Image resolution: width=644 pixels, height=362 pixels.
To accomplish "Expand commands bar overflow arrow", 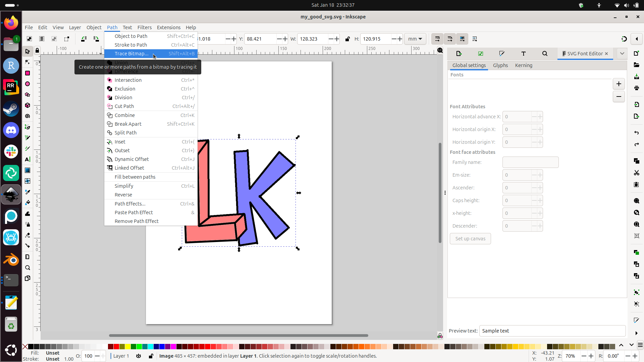I will click(636, 333).
